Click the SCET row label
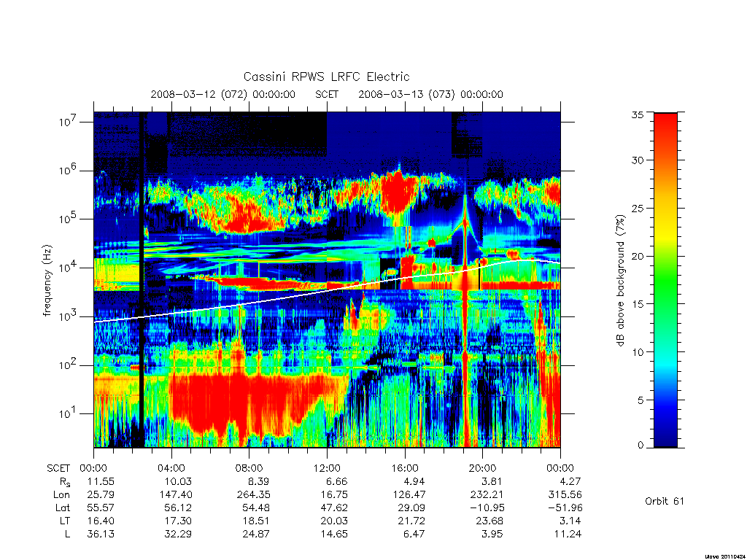This screenshot has height=560, width=747. (58, 468)
